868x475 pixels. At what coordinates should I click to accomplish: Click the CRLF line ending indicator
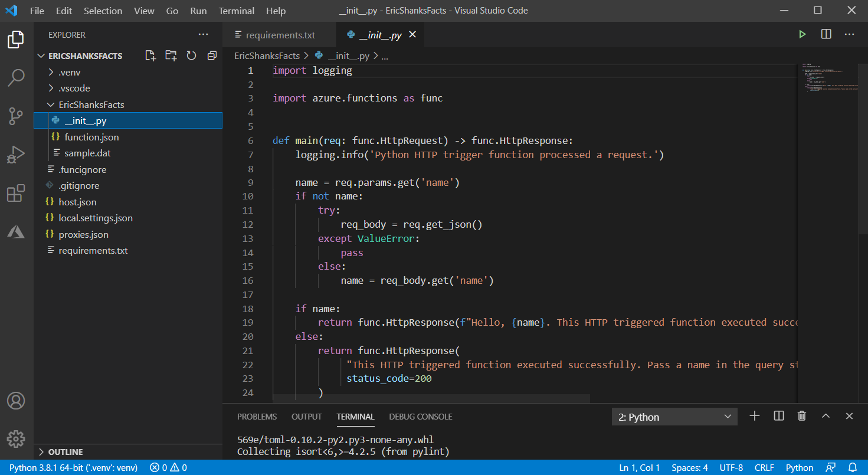coord(764,468)
